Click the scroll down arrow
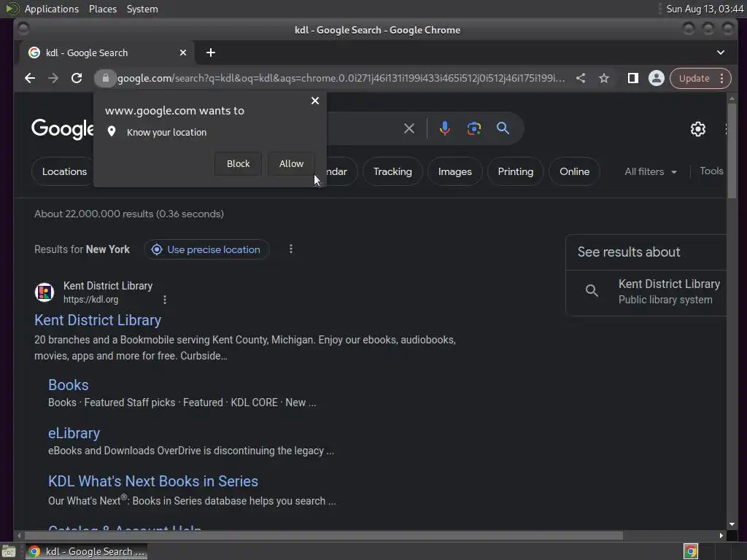Viewport: 747px width, 560px height. tap(732, 525)
